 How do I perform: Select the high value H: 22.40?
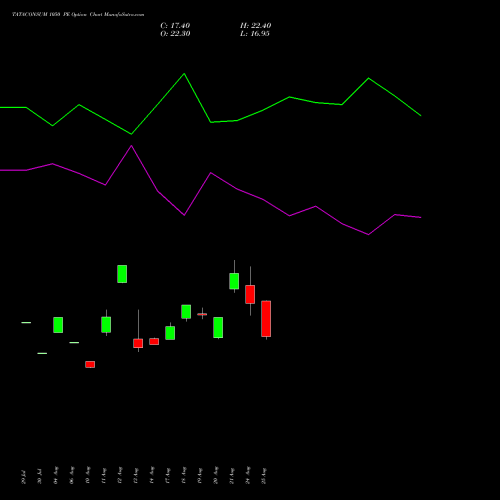255,26
